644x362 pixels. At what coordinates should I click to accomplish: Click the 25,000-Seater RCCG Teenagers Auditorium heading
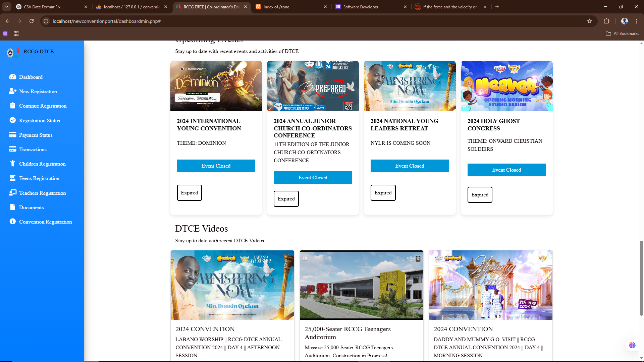point(347,333)
